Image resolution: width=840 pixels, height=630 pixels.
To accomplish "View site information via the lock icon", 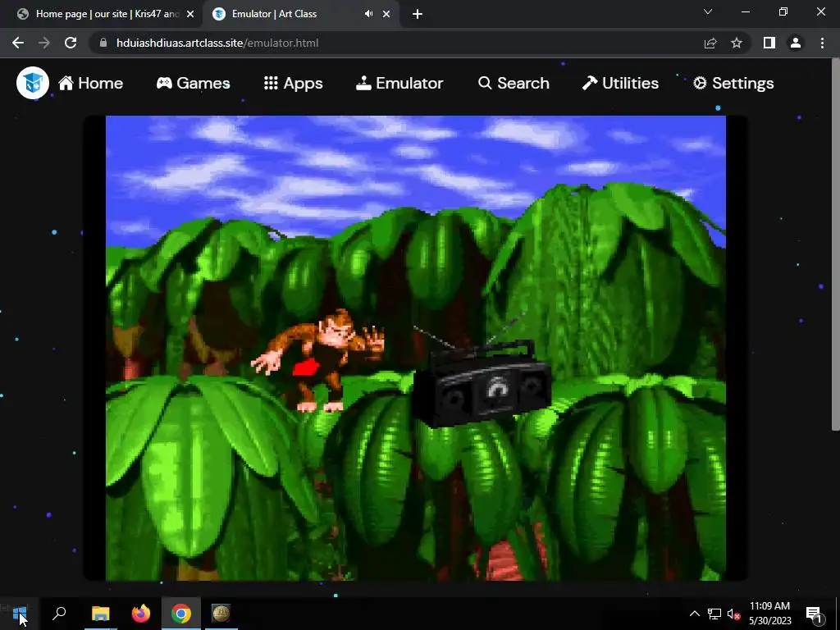I will point(103,43).
